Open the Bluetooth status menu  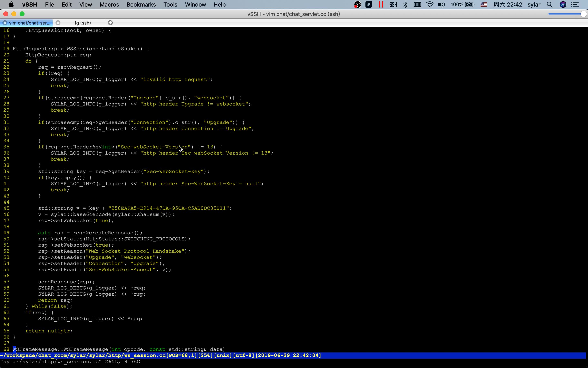(405, 4)
